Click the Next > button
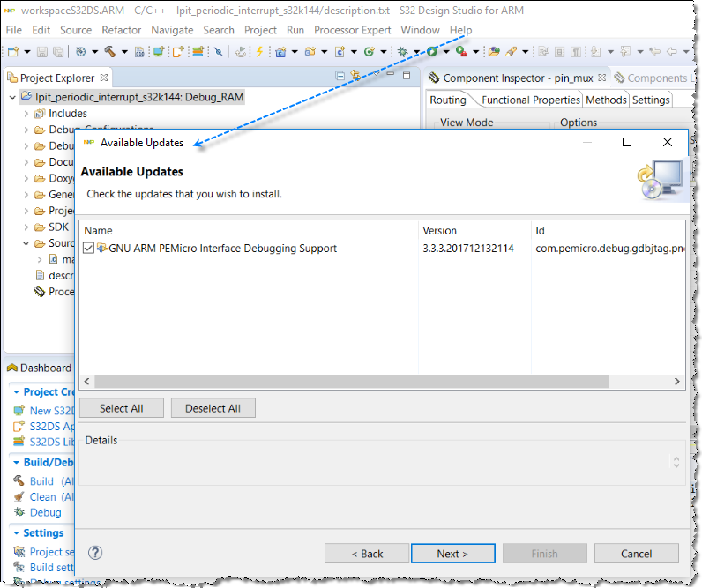 click(x=452, y=554)
